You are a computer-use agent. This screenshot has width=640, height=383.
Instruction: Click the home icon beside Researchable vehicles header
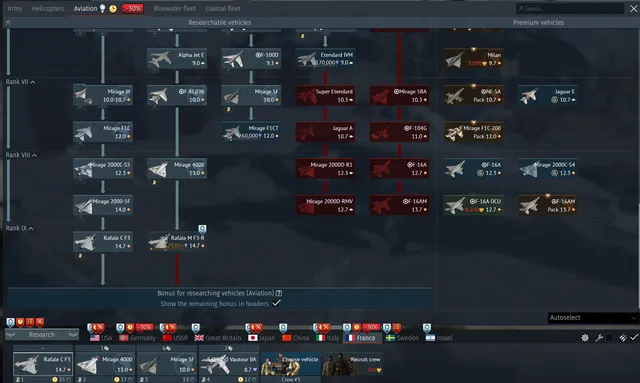point(8,22)
